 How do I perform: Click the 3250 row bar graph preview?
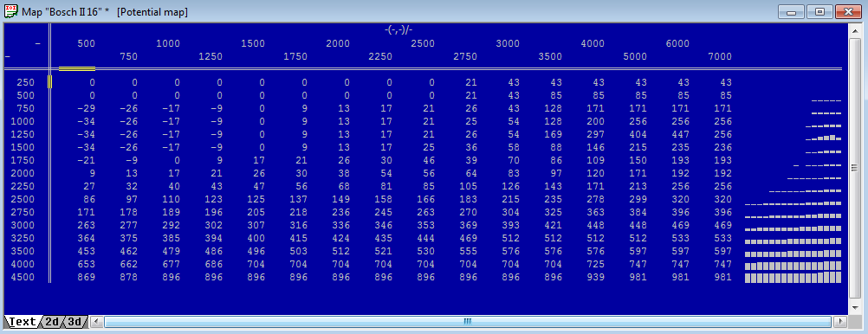793,241
